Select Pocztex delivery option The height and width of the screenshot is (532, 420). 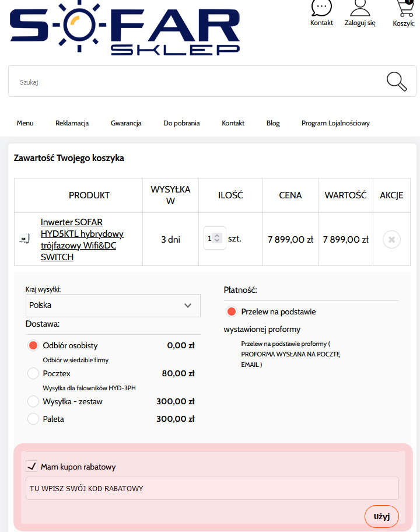click(x=33, y=373)
